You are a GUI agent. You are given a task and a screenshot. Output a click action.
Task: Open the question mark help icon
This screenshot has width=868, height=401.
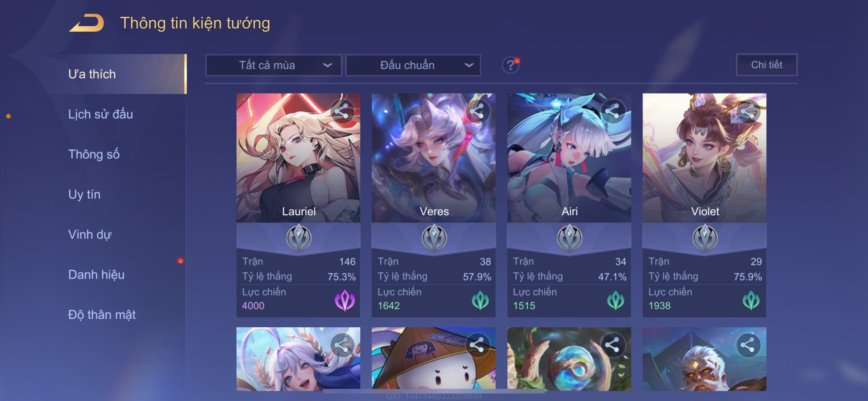pos(510,65)
